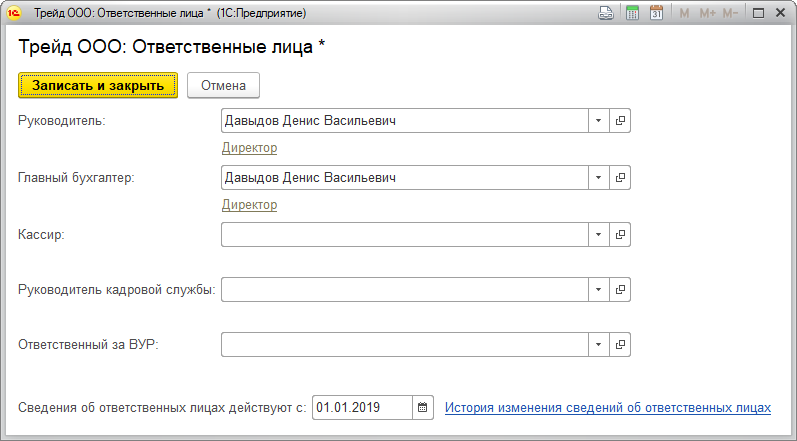
Task: Click open icon beside Руководитель кадровой службы
Action: click(621, 290)
